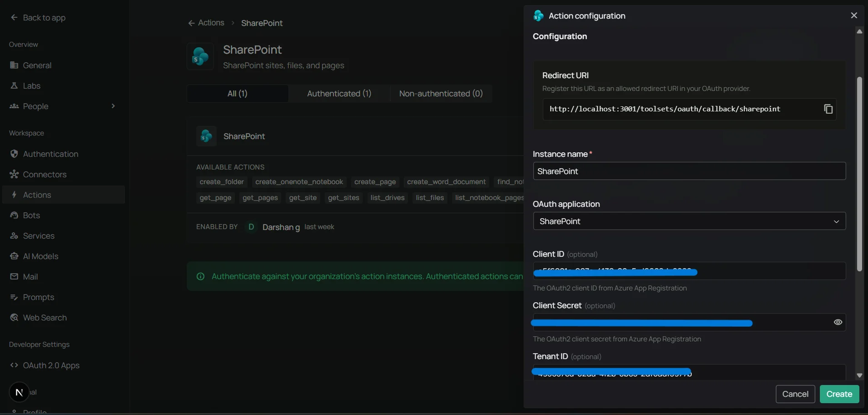This screenshot has height=415, width=868.
Task: Click the SharePoint breadcrumb text
Action: (x=262, y=23)
